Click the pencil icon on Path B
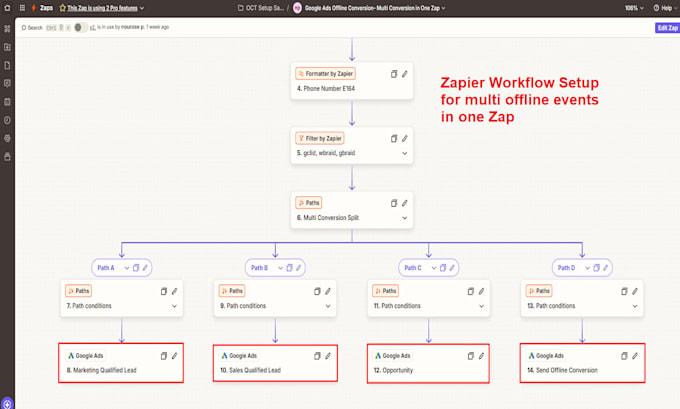This screenshot has width=680, height=409. click(299, 268)
